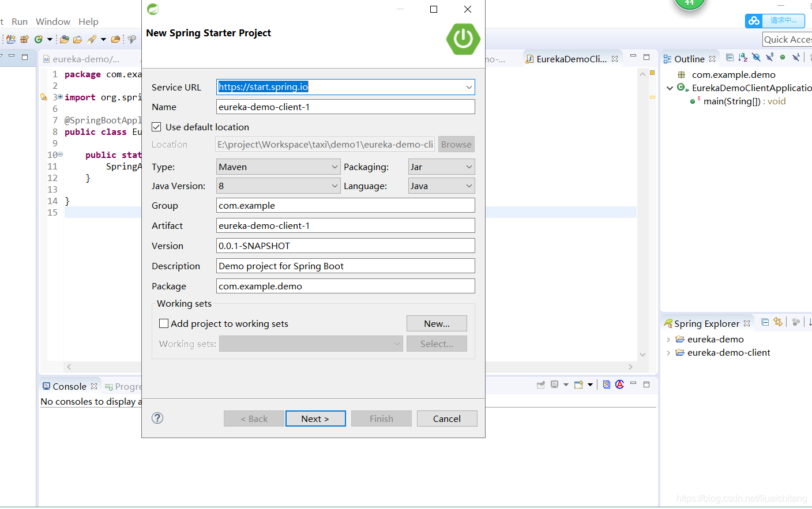The image size is (812, 509).
Task: Click the console checklist page icon
Action: pos(607,384)
